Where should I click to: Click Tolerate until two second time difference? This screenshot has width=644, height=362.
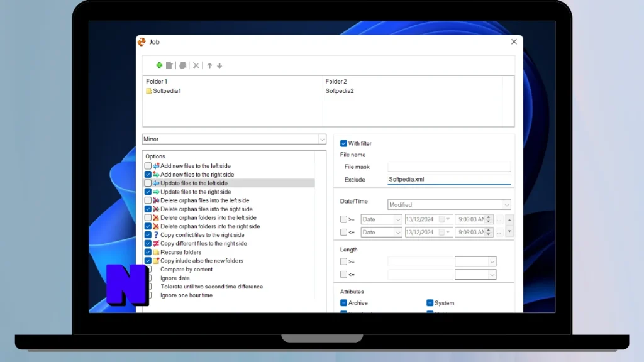coord(211,287)
